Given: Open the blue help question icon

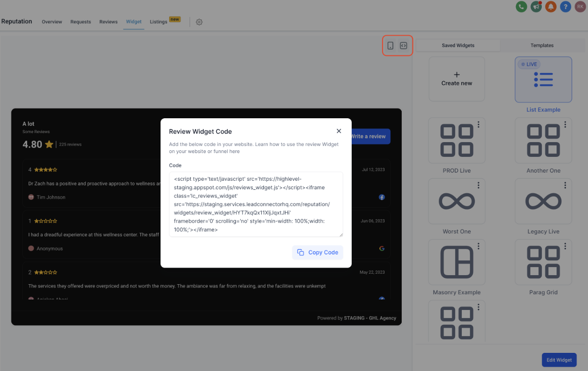Looking at the screenshot, I should [x=566, y=7].
